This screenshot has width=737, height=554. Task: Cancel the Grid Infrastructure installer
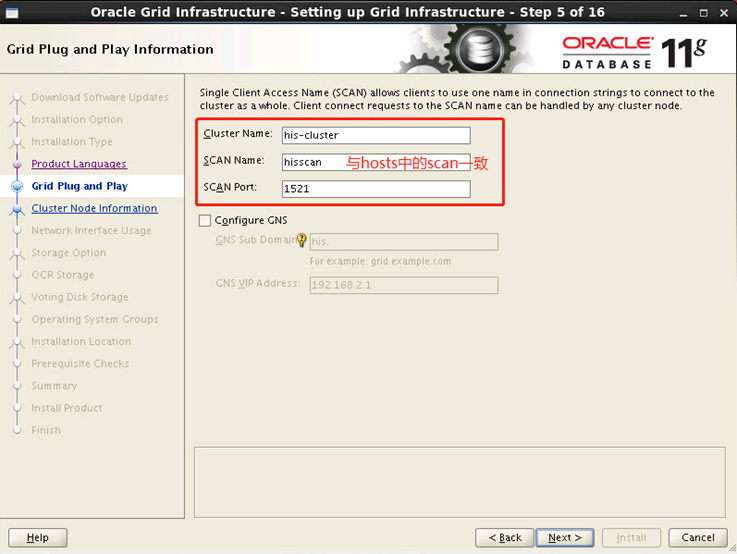698,538
